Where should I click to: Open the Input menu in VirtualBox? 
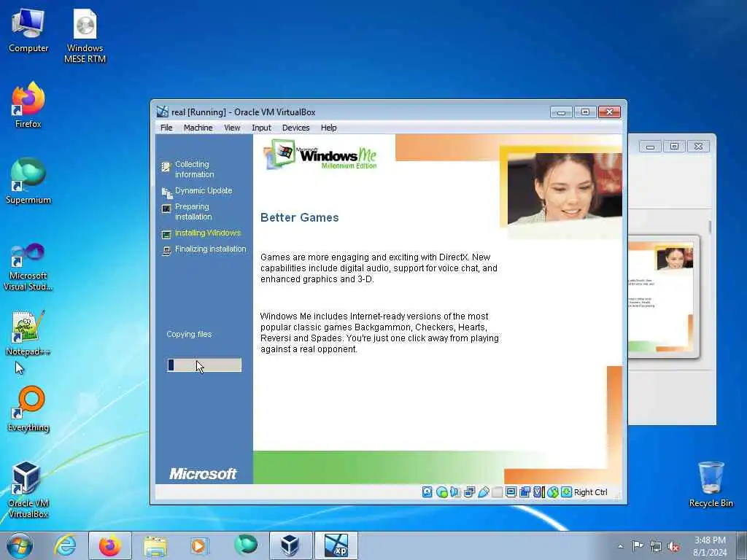pyautogui.click(x=261, y=128)
